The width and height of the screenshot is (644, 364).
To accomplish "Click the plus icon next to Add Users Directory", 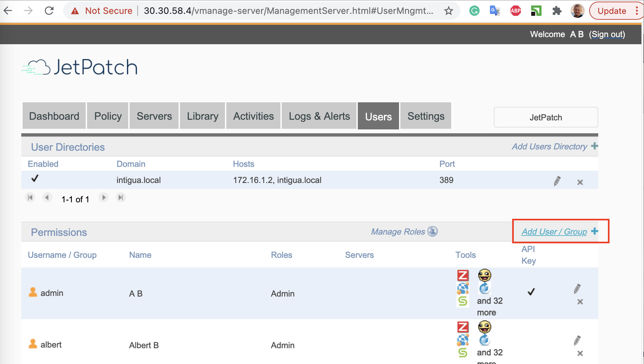I will coord(594,146).
